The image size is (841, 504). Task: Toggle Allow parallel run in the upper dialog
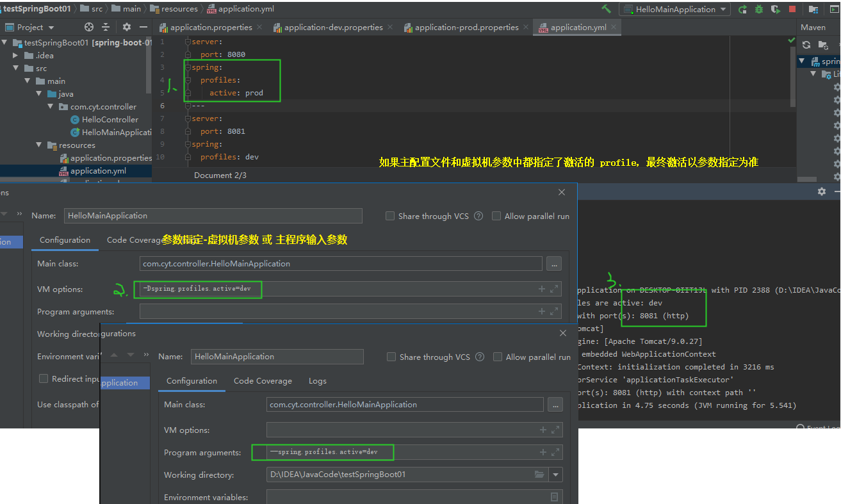coord(496,216)
